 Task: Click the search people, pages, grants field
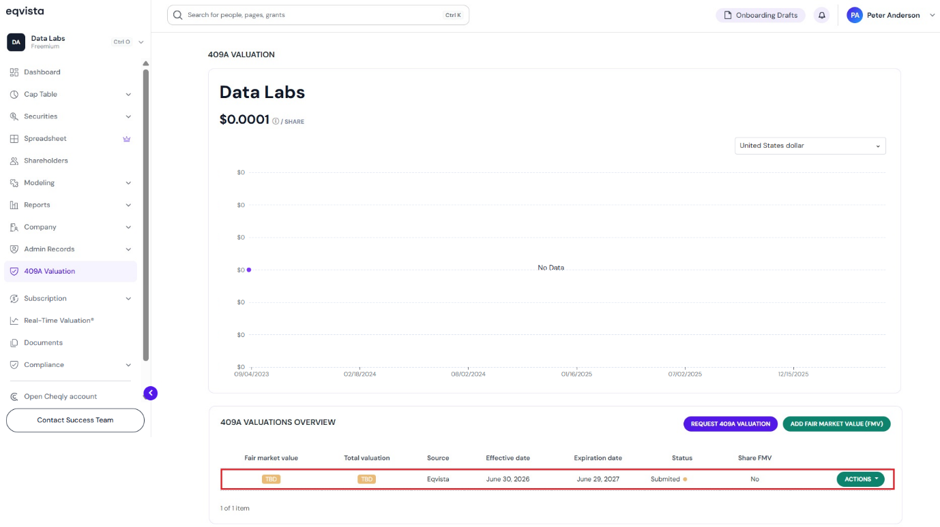(318, 15)
